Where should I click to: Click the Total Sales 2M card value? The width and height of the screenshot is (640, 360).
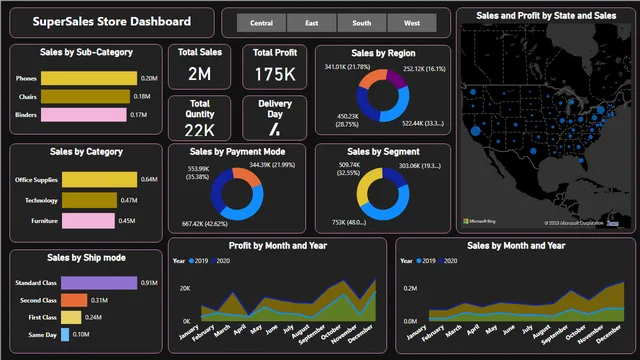click(200, 74)
